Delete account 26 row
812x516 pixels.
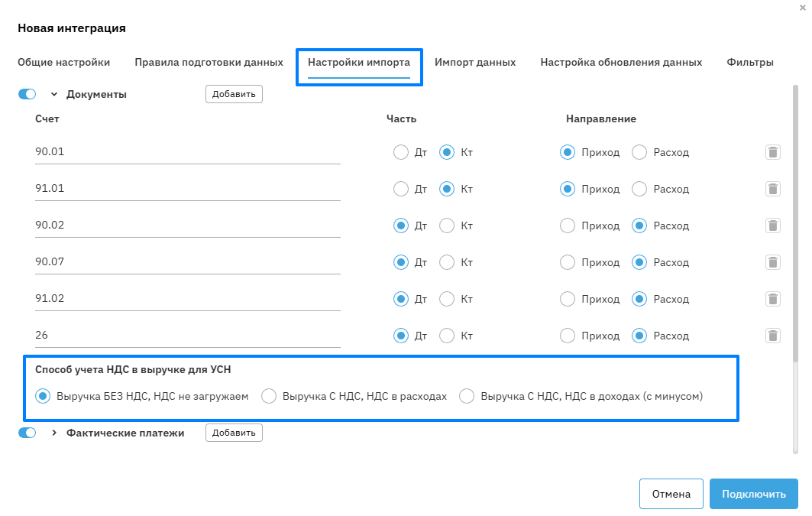(773, 336)
